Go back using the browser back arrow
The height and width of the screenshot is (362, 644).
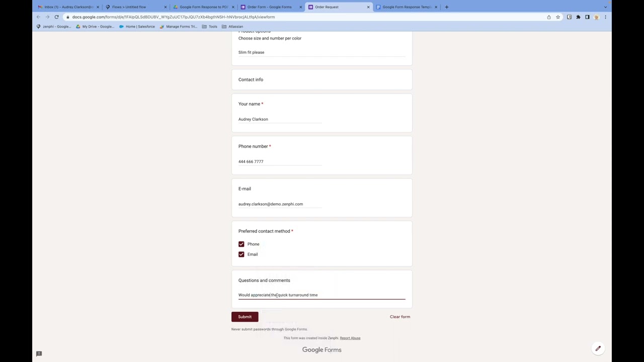38,17
